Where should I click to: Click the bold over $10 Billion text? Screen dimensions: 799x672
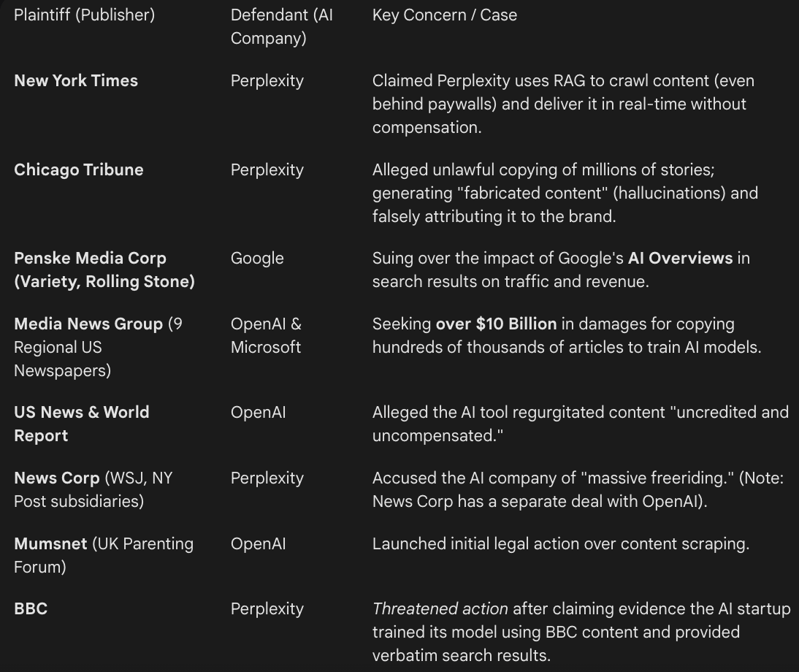click(x=497, y=324)
